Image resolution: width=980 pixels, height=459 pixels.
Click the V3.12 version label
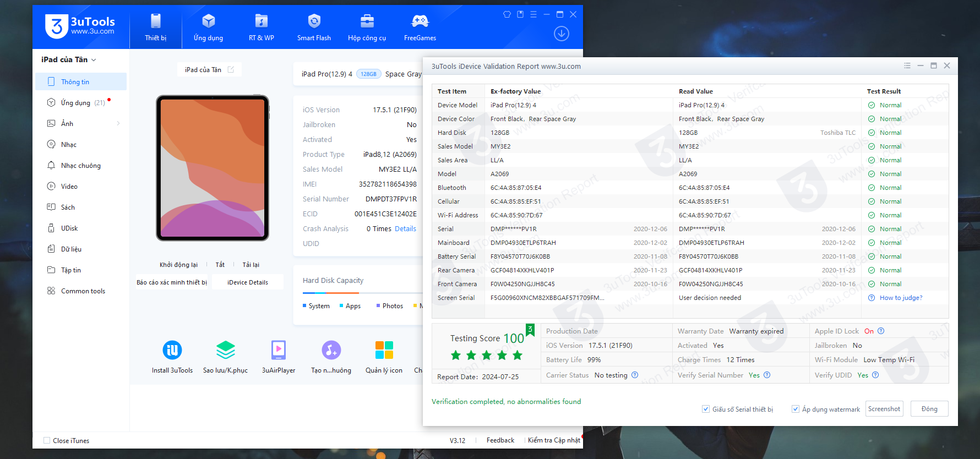pos(458,440)
